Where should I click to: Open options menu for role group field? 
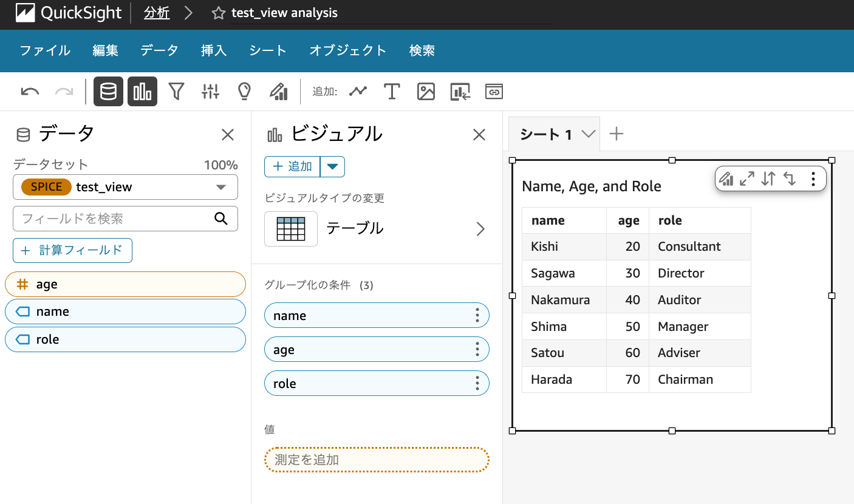(x=477, y=383)
